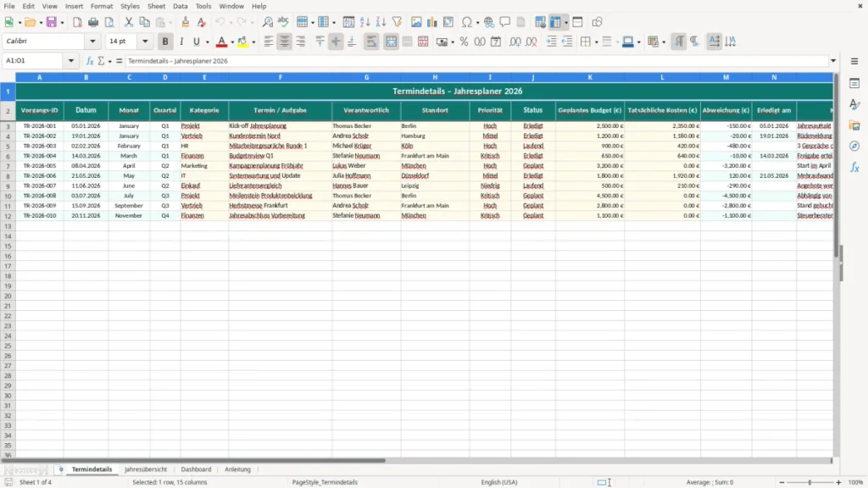The width and height of the screenshot is (868, 488).
Task: Open the font name dropdown
Action: click(x=92, y=41)
